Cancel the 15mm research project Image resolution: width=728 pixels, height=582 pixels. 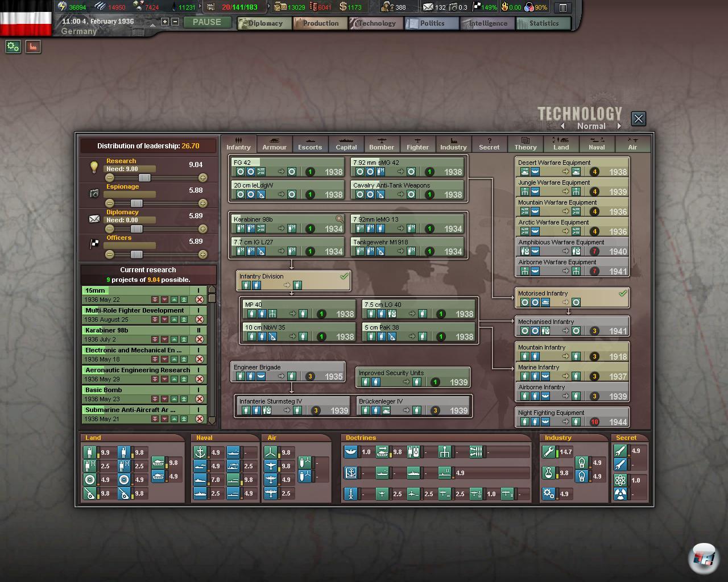[x=200, y=300]
